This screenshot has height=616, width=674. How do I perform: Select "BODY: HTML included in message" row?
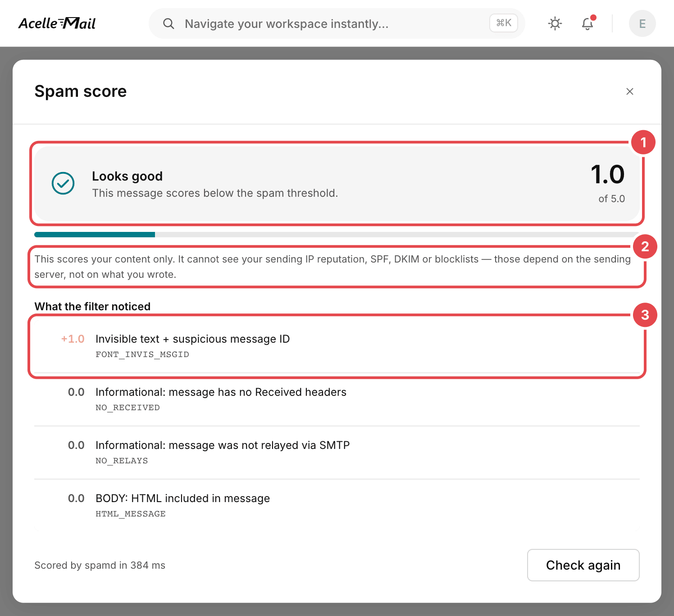click(337, 505)
